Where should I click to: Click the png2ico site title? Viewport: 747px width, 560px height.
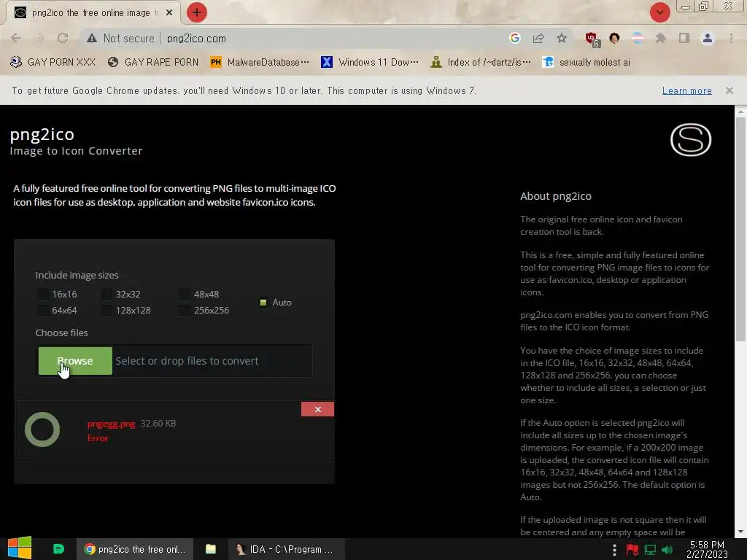(x=42, y=134)
